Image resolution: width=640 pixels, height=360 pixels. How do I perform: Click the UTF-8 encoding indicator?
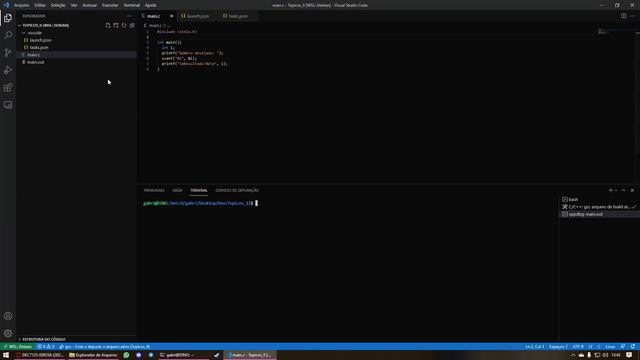tap(578, 347)
